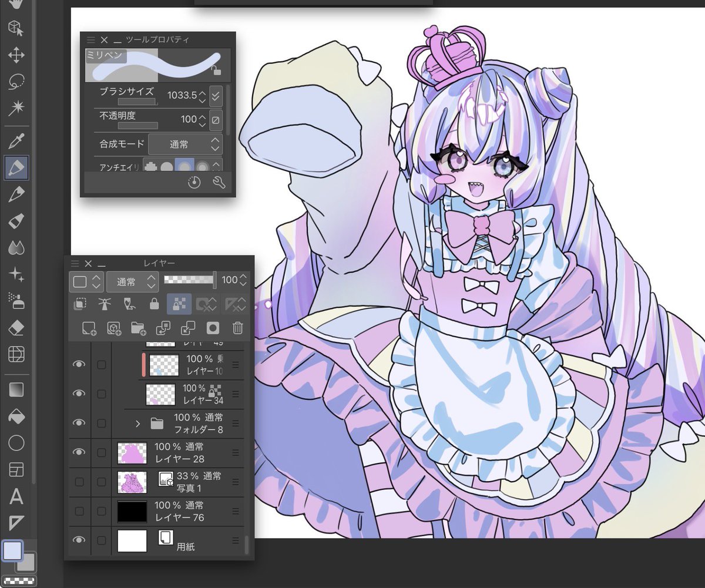705x588 pixels.
Task: Delete the selected layer with trash icon
Action: (237, 328)
